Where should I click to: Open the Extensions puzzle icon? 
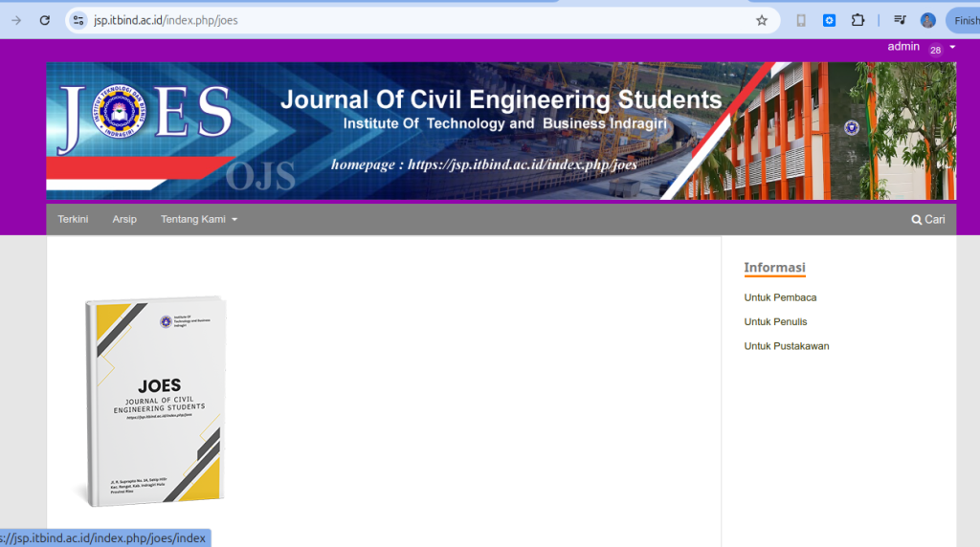click(857, 21)
